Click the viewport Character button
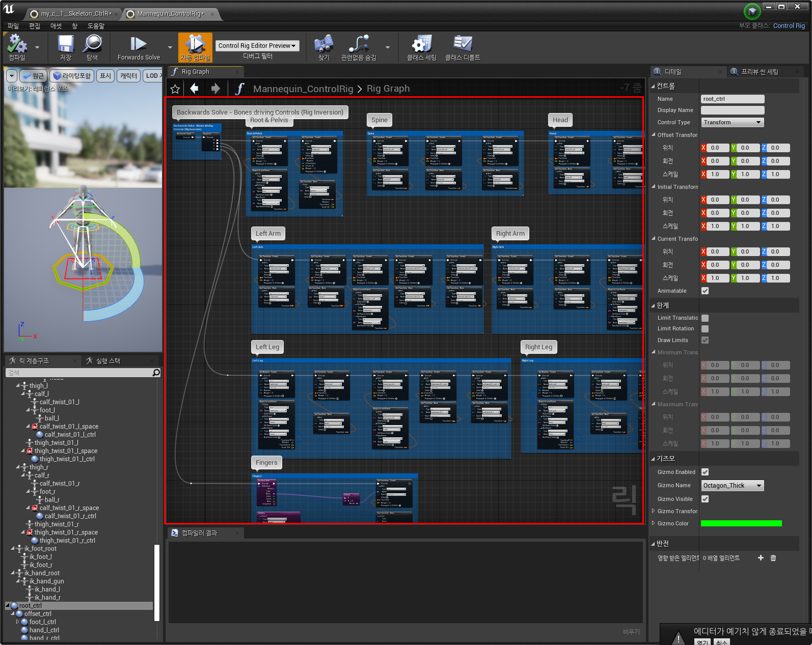The height and width of the screenshot is (645, 812). click(x=128, y=76)
